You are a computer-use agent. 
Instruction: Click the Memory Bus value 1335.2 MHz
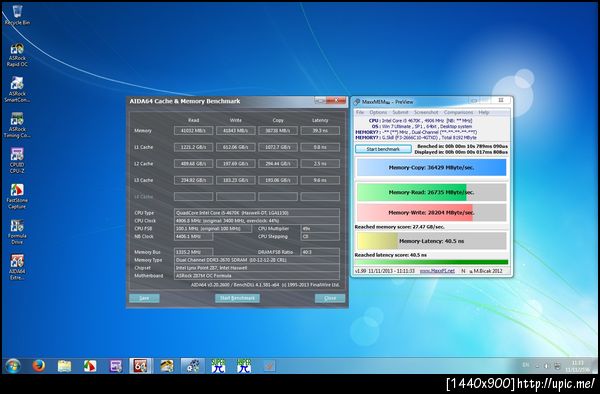(193, 252)
